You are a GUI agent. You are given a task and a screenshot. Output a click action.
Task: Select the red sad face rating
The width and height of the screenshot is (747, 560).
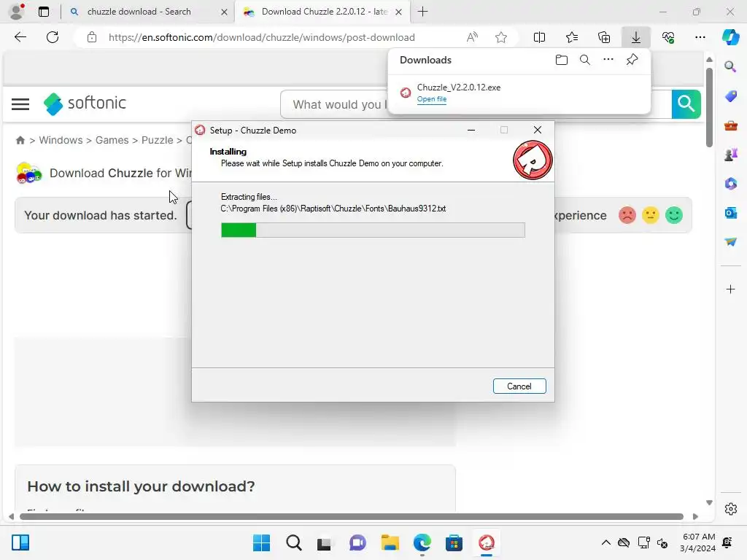pos(627,215)
